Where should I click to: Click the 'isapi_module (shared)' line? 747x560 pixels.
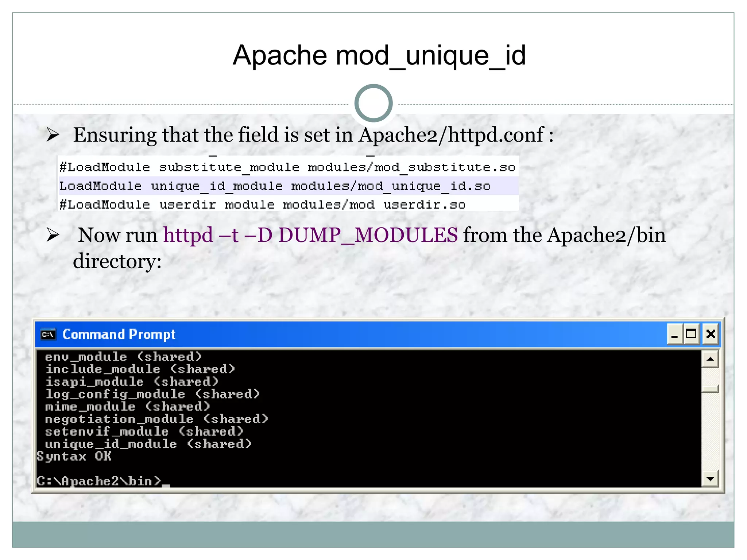[132, 382]
